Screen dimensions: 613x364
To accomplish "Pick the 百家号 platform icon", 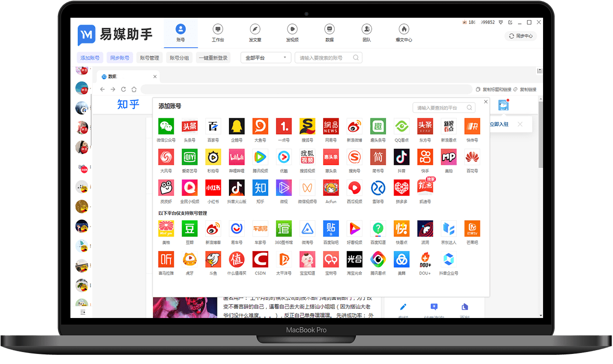I will click(213, 126).
